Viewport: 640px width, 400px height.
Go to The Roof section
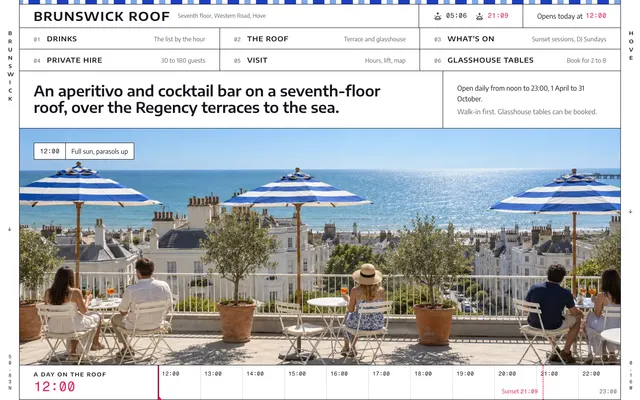click(x=320, y=39)
